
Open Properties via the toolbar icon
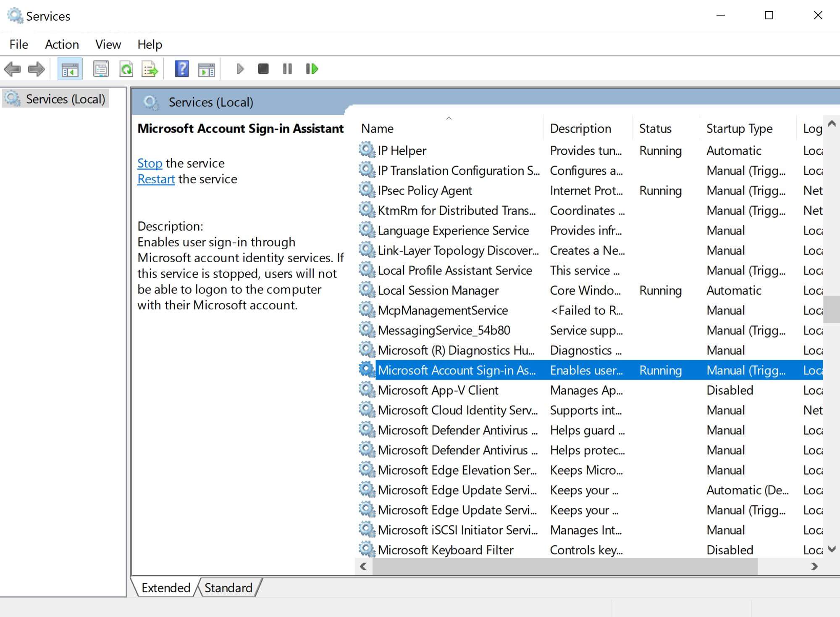[100, 69]
